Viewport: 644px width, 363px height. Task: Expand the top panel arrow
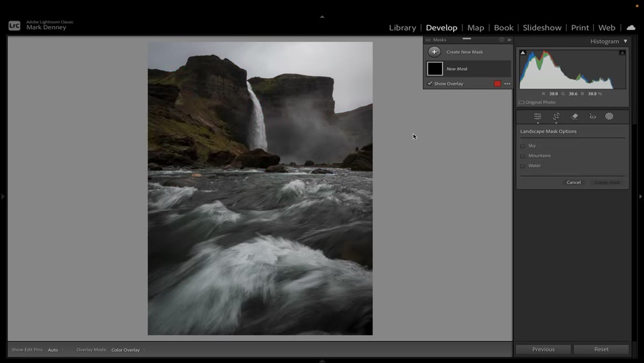(322, 17)
